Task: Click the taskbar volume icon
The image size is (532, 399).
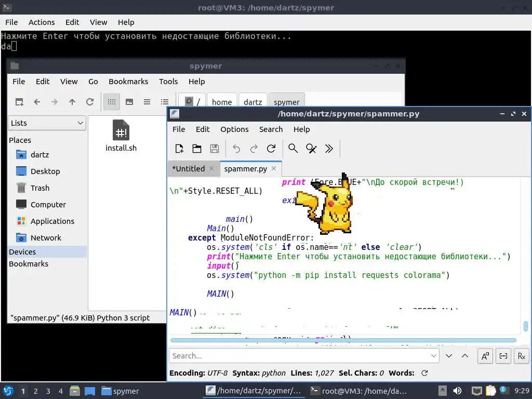Action: tap(457, 391)
